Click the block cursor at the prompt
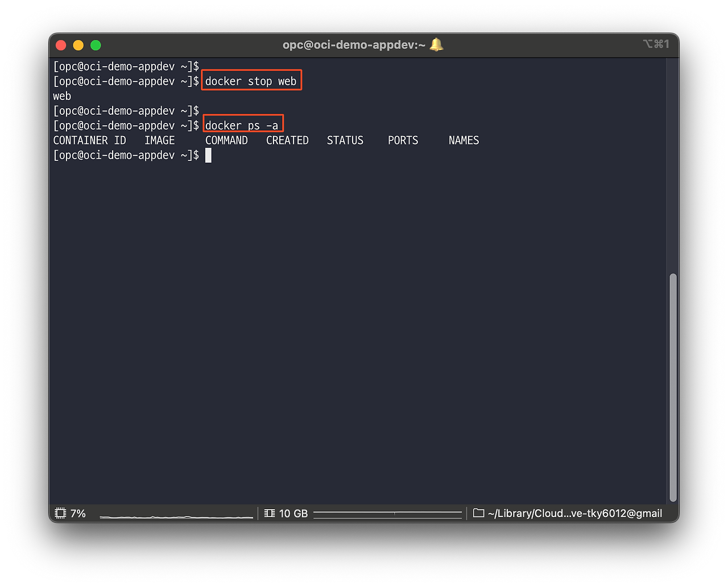Image resolution: width=728 pixels, height=587 pixels. [x=208, y=155]
